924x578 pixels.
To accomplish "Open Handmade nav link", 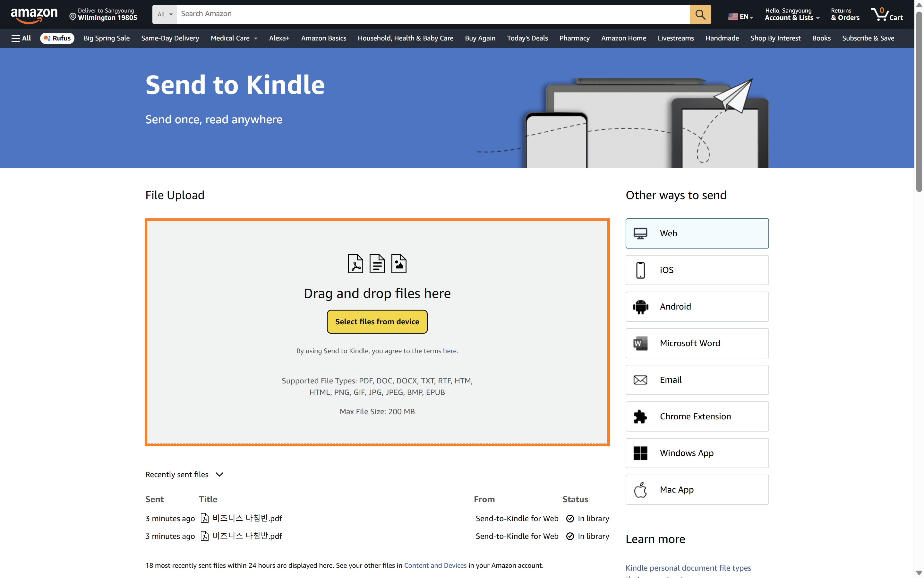I will 722,38.
